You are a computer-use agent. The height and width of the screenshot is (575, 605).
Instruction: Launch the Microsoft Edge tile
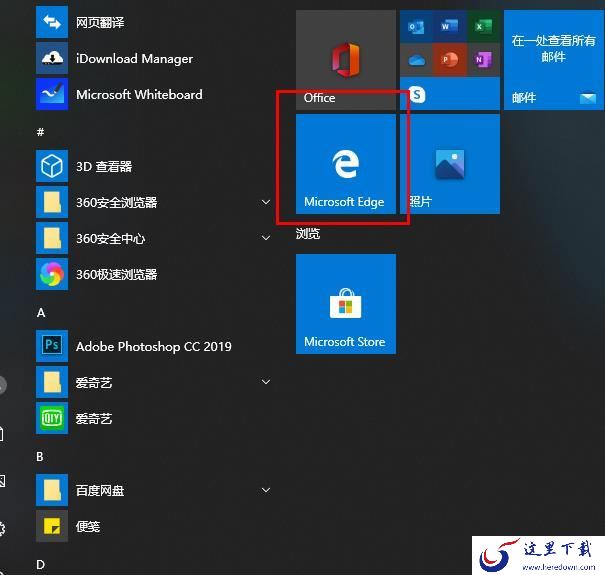[346, 164]
